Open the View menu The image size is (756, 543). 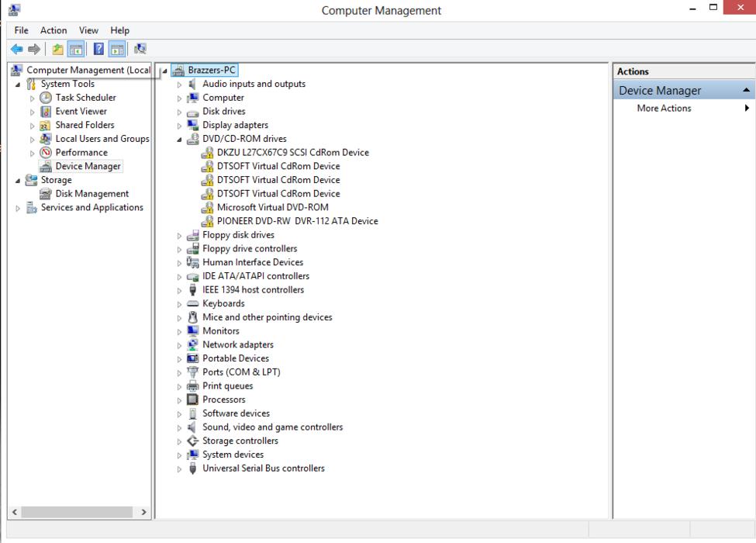pyautogui.click(x=88, y=30)
